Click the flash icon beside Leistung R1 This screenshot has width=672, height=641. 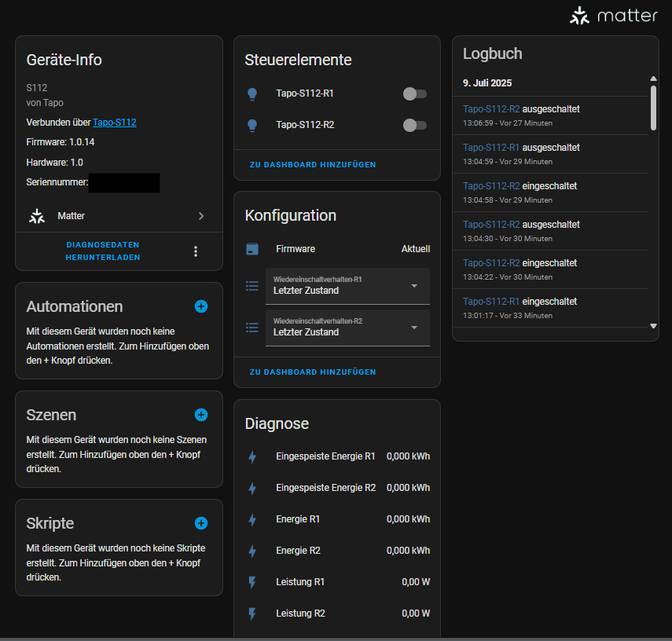(x=252, y=582)
